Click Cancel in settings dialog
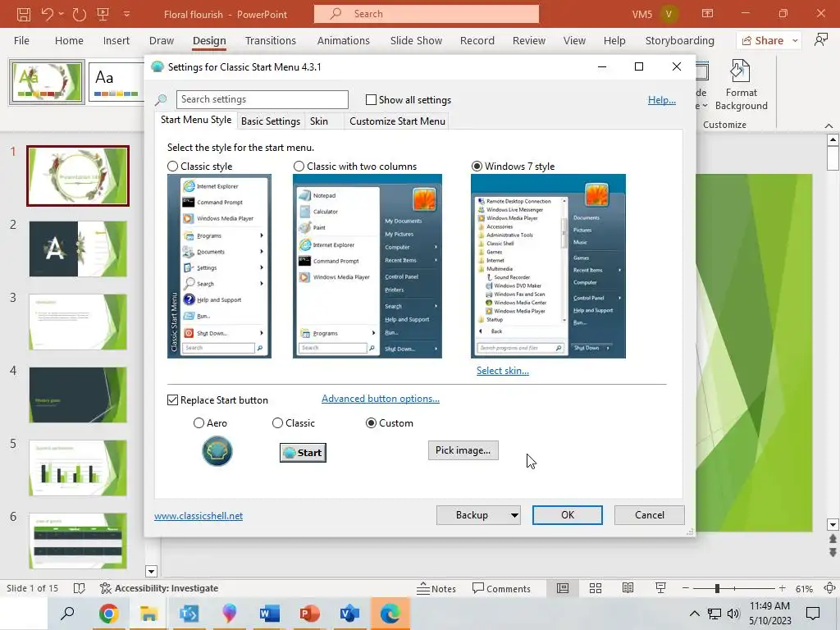Viewport: 840px width, 630px height. click(650, 515)
